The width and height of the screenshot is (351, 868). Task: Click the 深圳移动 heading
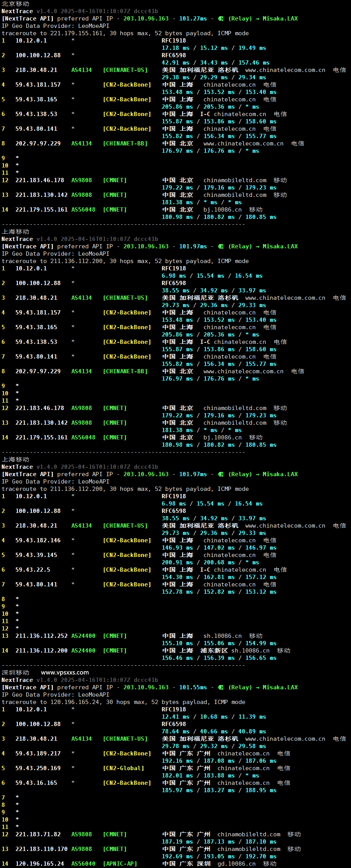point(15,673)
